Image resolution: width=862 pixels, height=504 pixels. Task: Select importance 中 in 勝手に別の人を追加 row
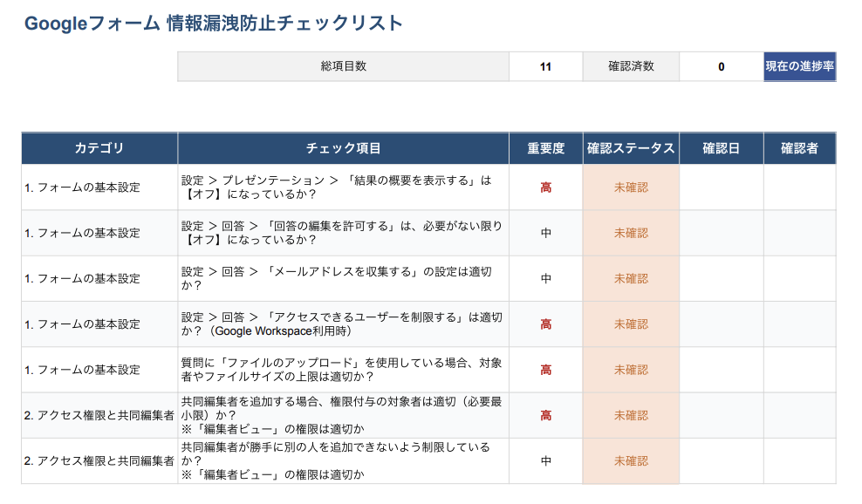point(546,461)
